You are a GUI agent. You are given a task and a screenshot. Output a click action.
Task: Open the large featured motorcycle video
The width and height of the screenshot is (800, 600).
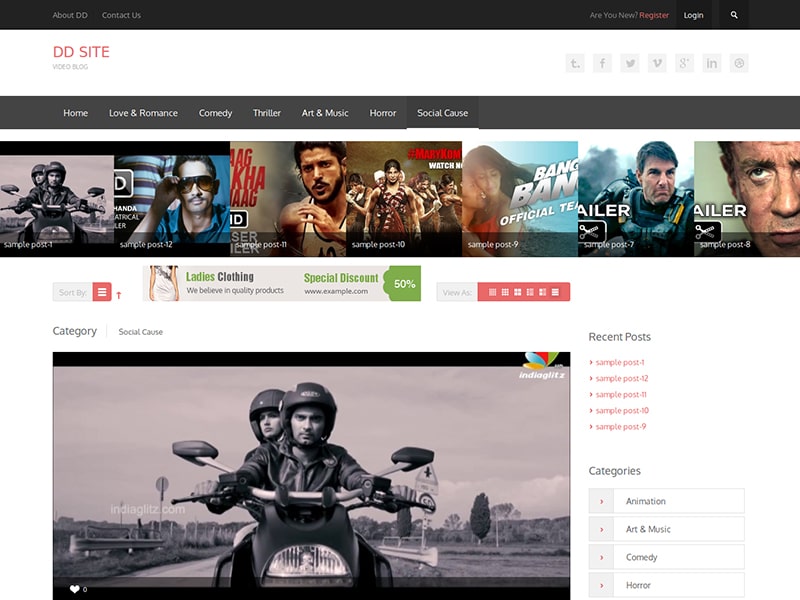(x=311, y=476)
